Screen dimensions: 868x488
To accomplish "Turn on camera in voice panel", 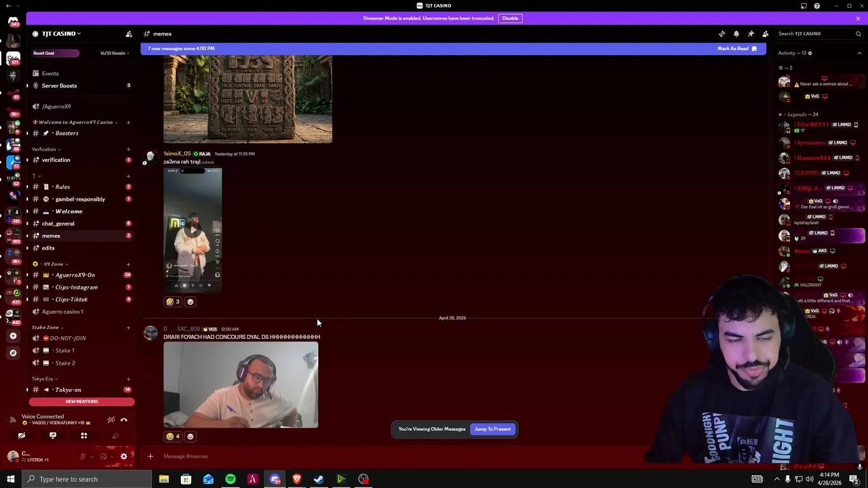I will tap(22, 436).
